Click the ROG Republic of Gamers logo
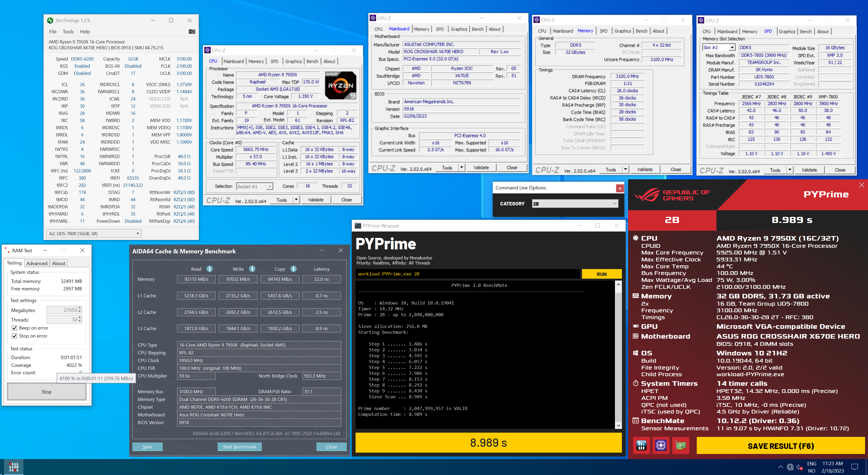Viewport: 868px width, 475px height. point(672,195)
